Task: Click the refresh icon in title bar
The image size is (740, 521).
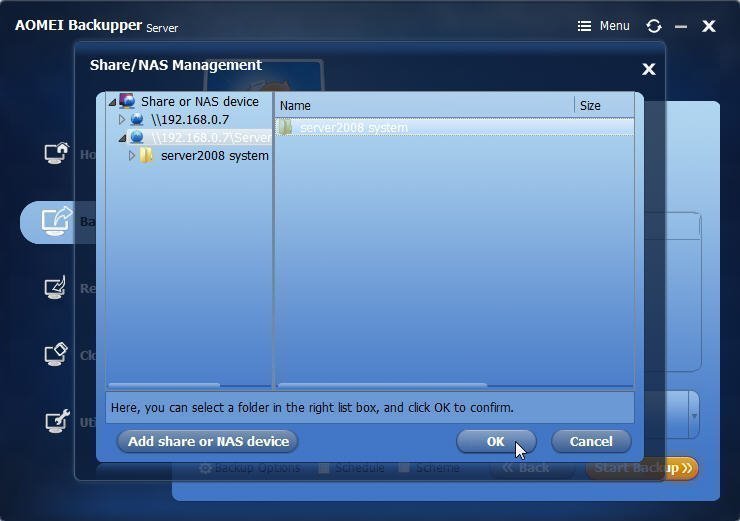Action: coord(654,26)
